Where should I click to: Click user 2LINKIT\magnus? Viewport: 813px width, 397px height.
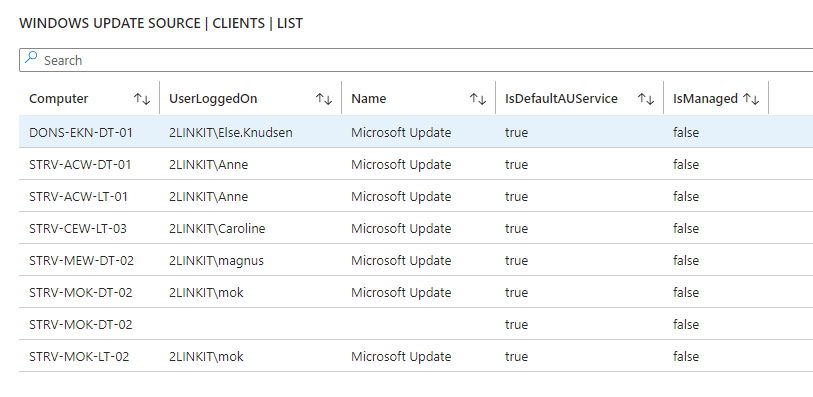(216, 261)
